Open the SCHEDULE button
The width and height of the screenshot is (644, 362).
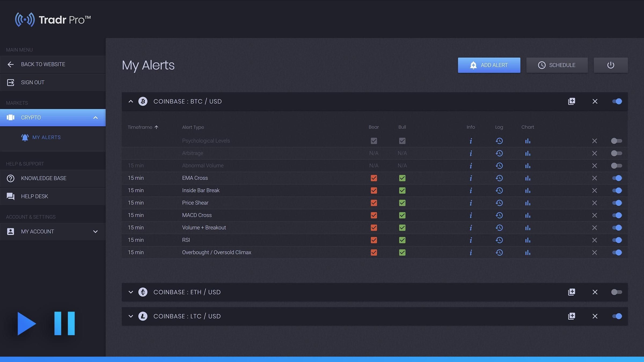point(557,65)
